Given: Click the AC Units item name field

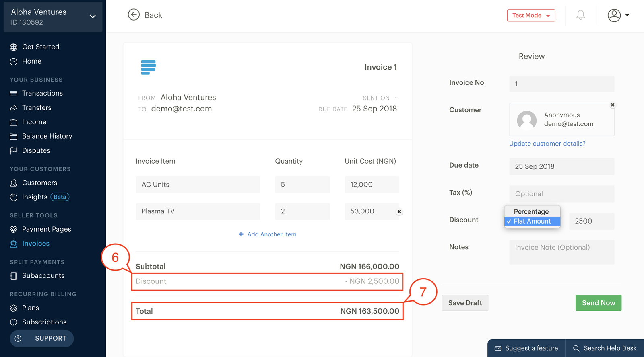Looking at the screenshot, I should click(x=198, y=185).
